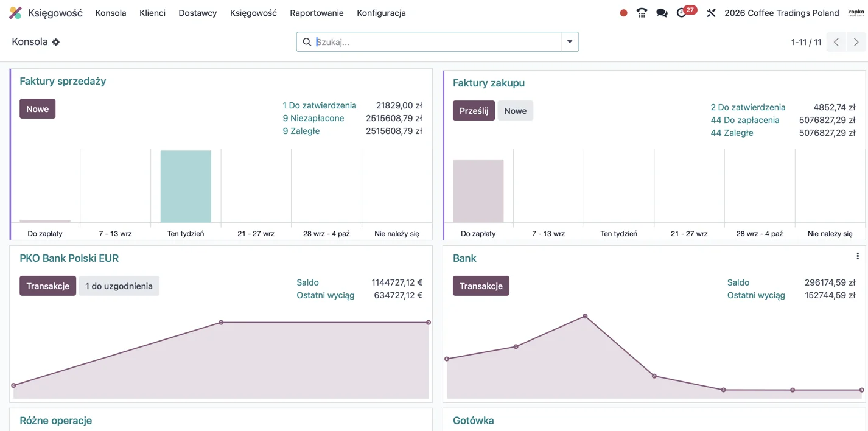Click the 2515608,79 zł Niezapłacone amount
The image size is (868, 431).
[x=394, y=118]
